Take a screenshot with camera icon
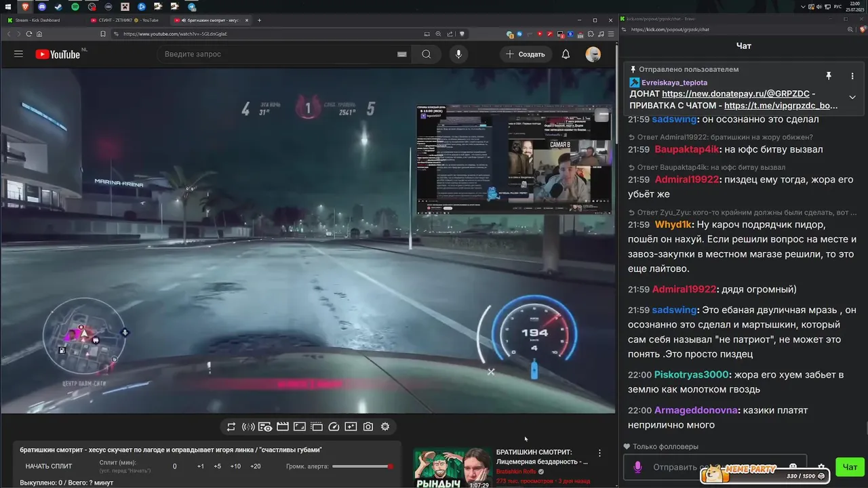 [x=368, y=426]
